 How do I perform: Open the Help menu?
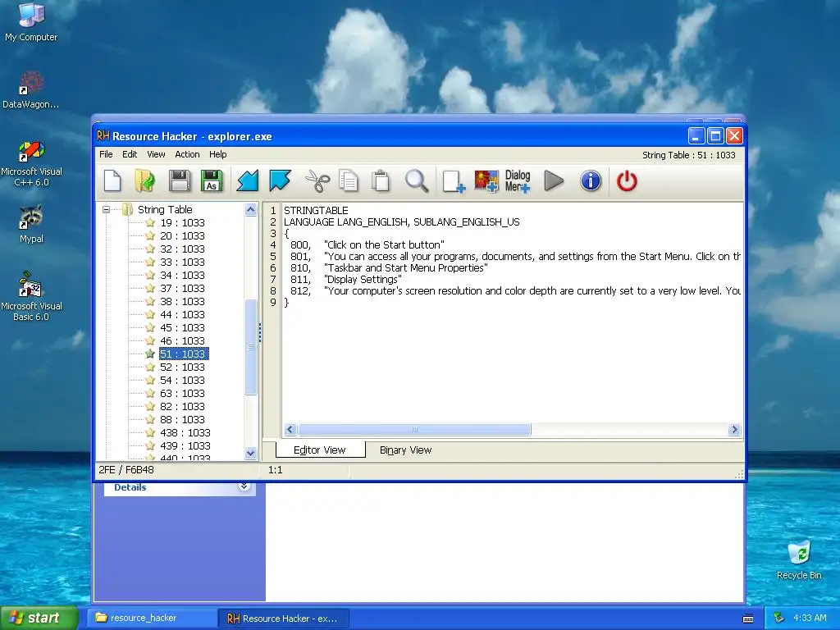(x=217, y=154)
